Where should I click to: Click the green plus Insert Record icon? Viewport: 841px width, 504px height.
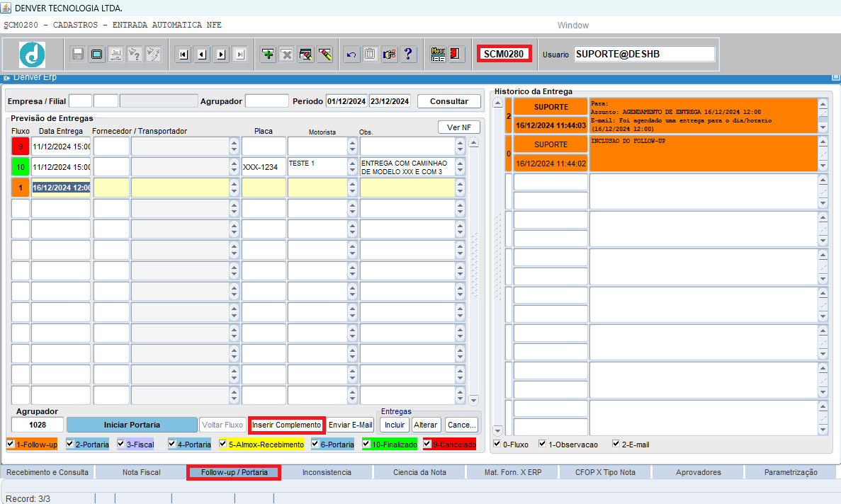coord(268,54)
